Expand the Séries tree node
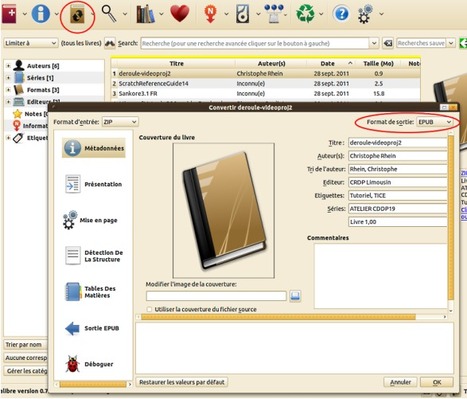467x399 pixels. (8, 78)
